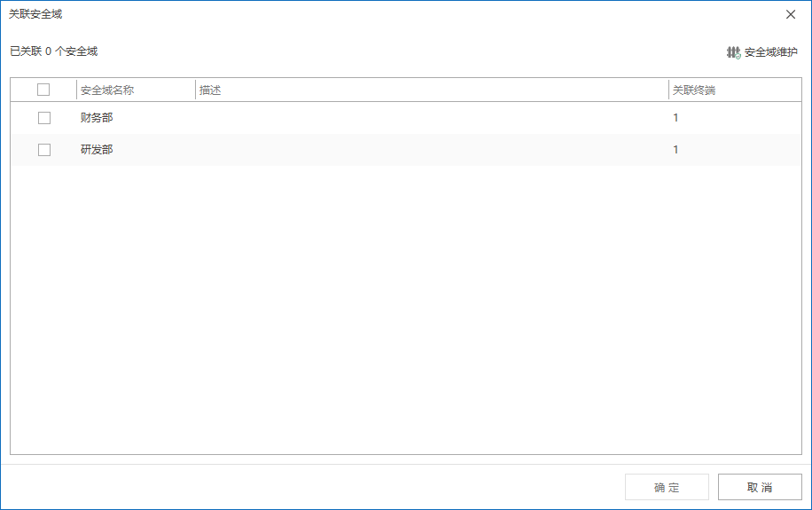Click the empty 描述 cell of 研发部
This screenshot has height=510, width=812.
(x=432, y=150)
